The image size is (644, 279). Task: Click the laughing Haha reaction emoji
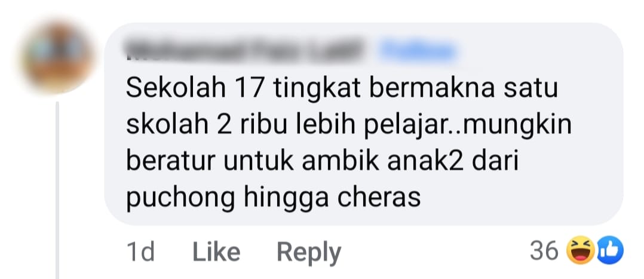pos(580,251)
